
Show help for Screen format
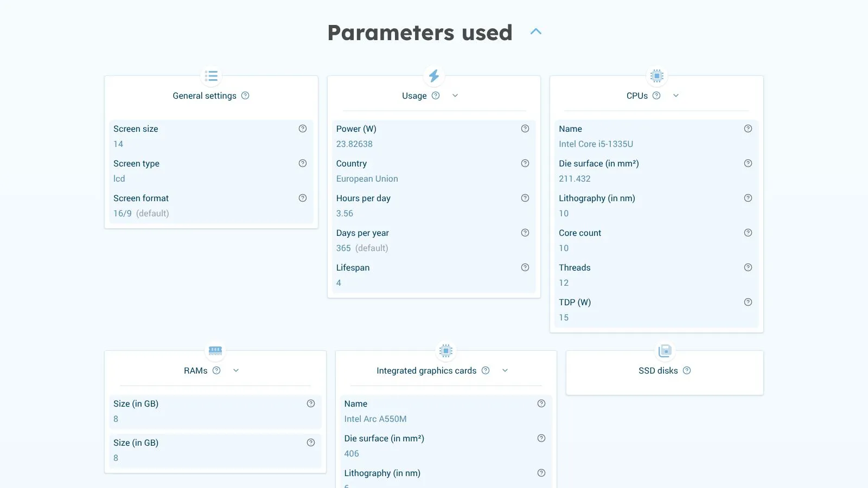[x=303, y=198]
